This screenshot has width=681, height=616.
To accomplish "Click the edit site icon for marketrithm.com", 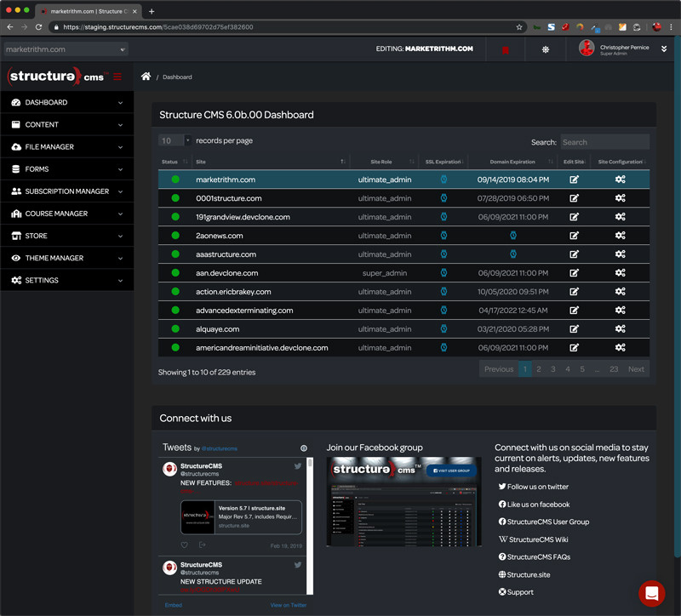I will 574,180.
